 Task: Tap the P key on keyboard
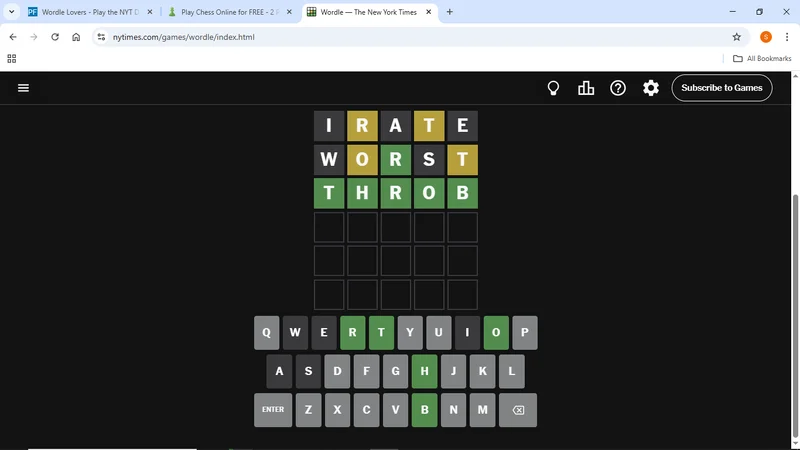click(x=524, y=333)
